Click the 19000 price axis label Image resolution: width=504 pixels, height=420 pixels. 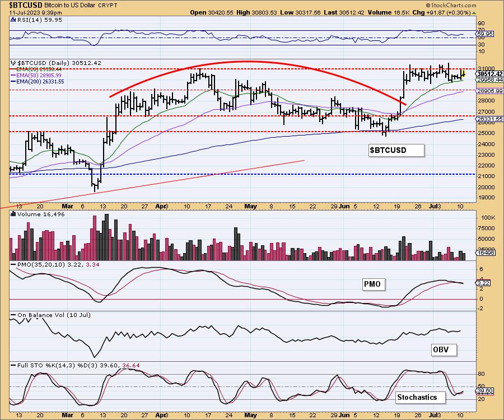coord(486,198)
